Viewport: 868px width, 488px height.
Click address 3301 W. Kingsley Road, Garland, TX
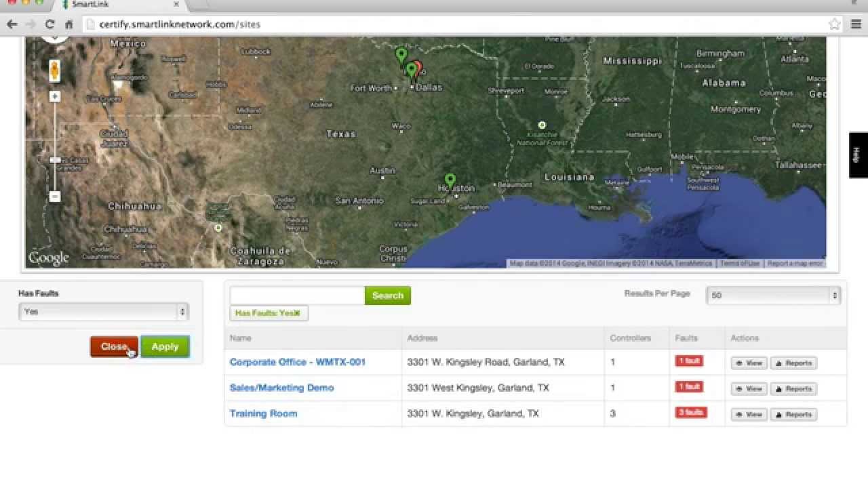pos(486,362)
